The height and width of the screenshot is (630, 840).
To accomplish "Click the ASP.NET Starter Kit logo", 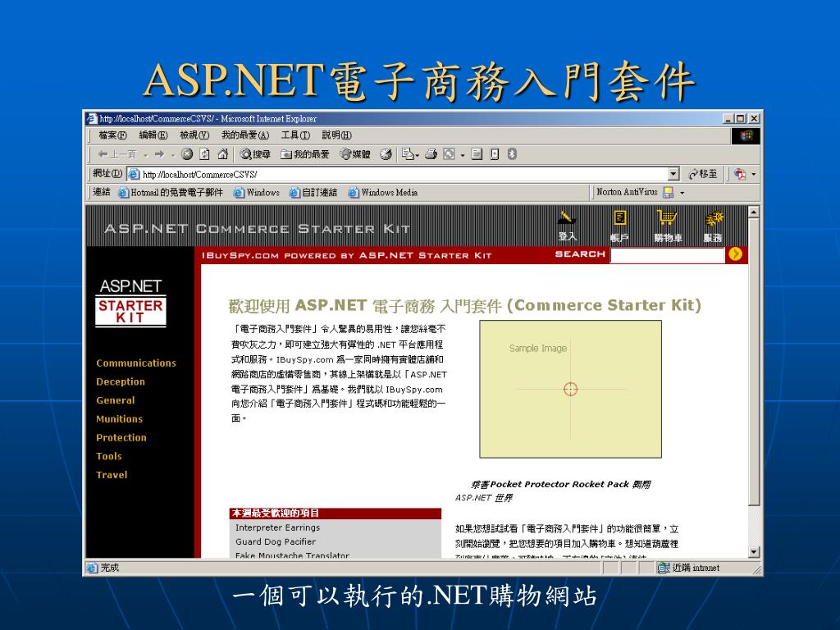I will pyautogui.click(x=130, y=302).
